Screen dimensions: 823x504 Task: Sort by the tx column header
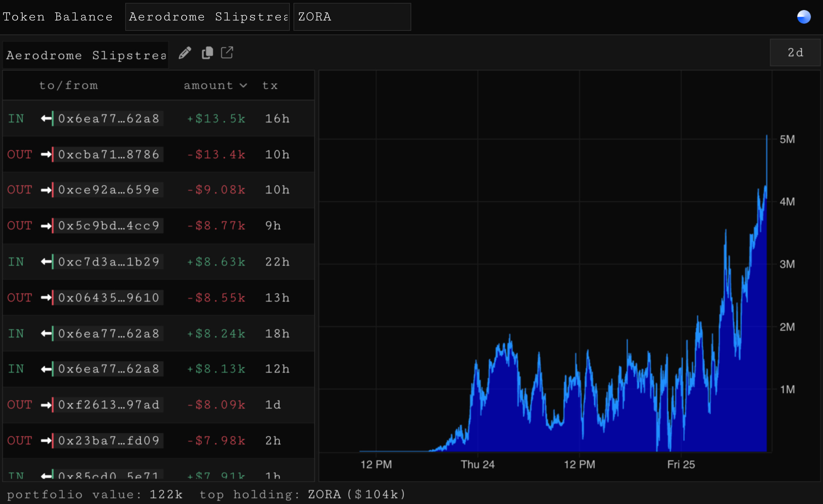270,85
